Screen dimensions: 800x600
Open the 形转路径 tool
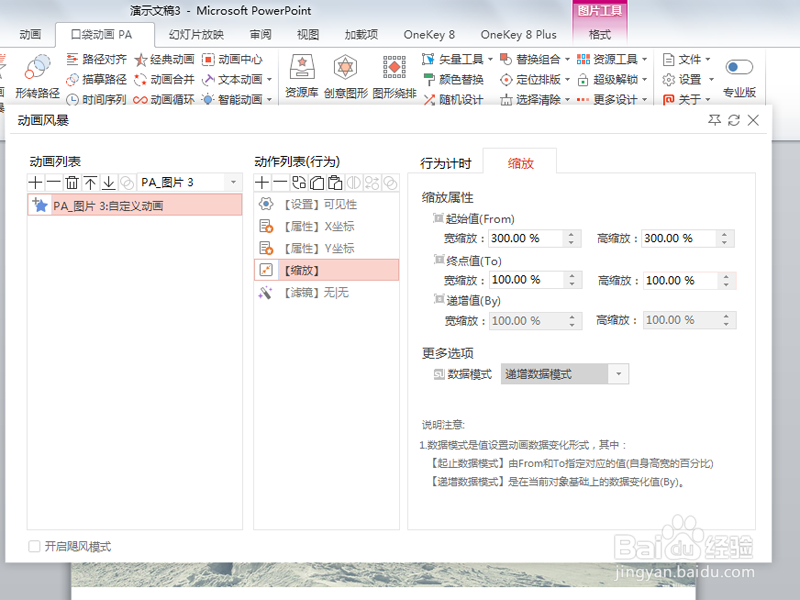point(37,77)
